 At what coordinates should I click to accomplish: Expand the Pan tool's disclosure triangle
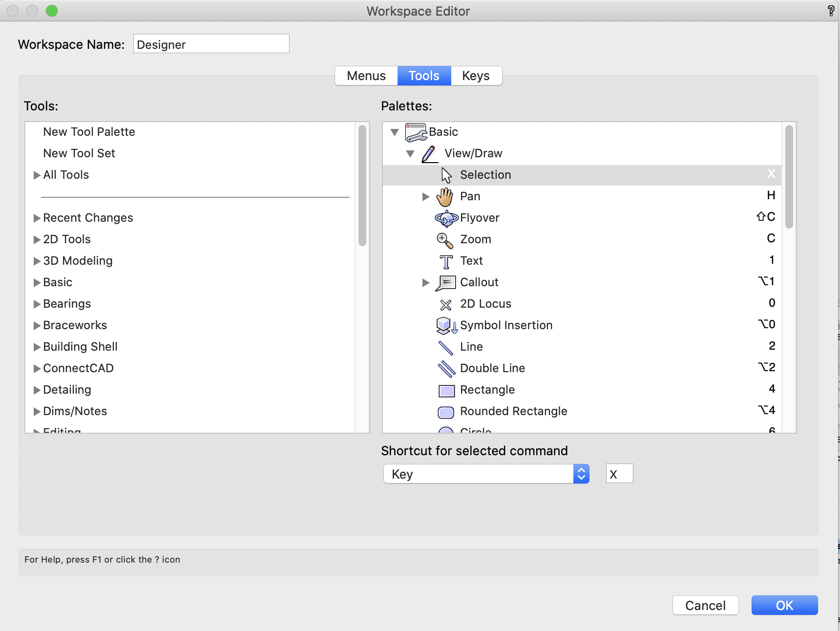coord(425,197)
